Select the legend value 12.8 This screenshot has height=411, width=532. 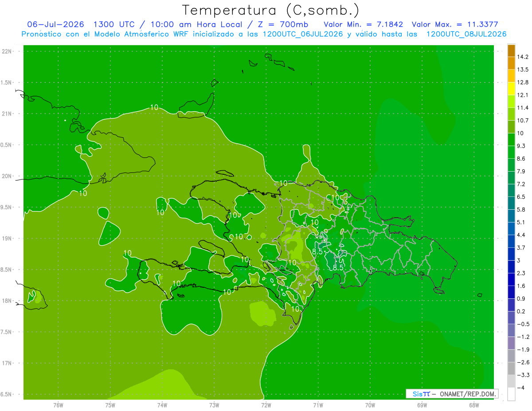pos(523,82)
